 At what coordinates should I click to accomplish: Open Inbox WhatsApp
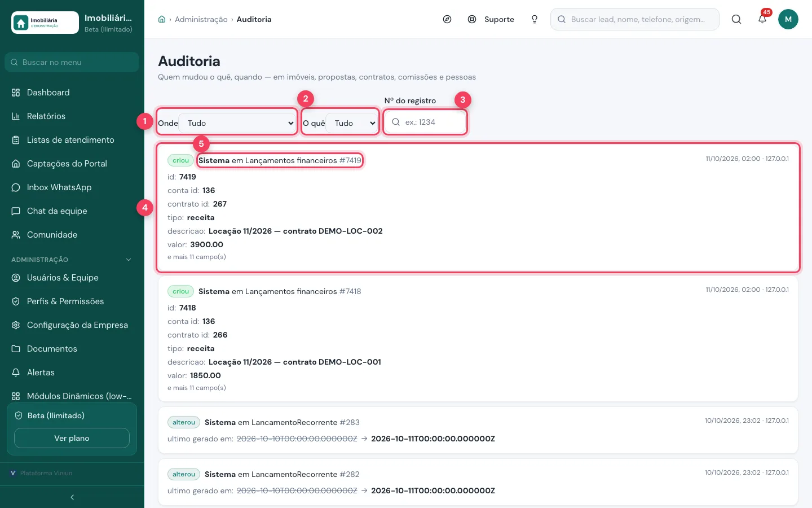pyautogui.click(x=72, y=187)
